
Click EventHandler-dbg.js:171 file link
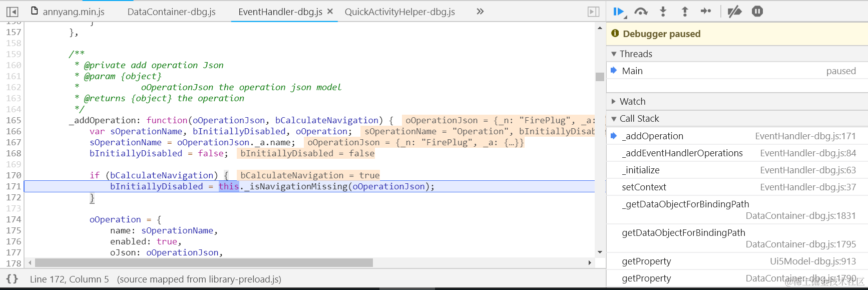point(805,136)
